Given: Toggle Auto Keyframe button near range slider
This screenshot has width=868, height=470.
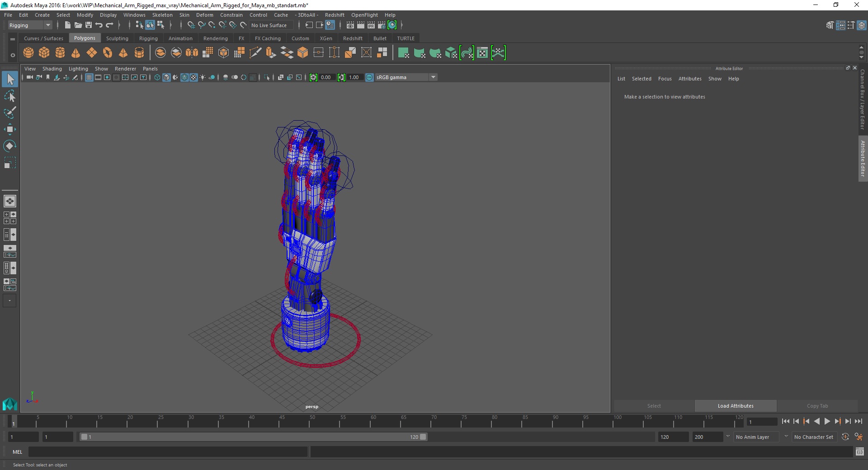Looking at the screenshot, I should [845, 437].
